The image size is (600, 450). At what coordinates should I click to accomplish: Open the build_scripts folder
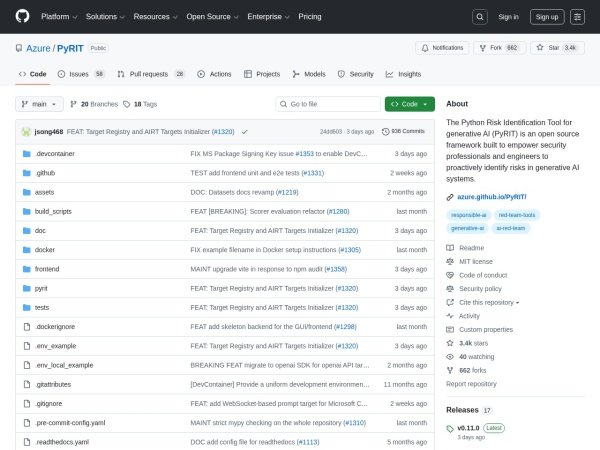[53, 211]
